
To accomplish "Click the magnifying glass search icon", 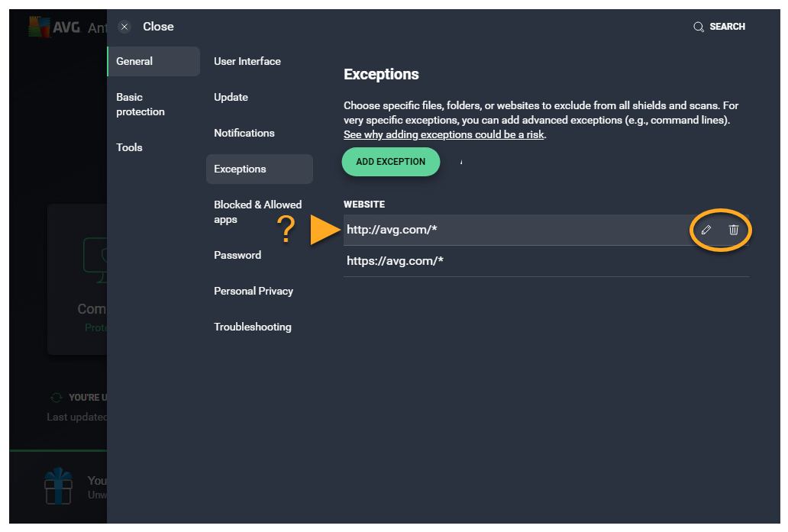I will (698, 27).
